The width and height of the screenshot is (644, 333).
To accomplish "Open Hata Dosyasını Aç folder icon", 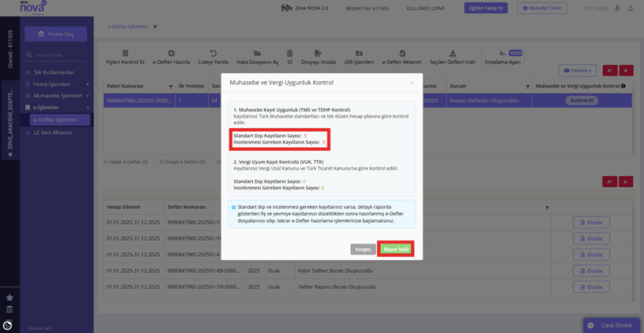I will (257, 54).
